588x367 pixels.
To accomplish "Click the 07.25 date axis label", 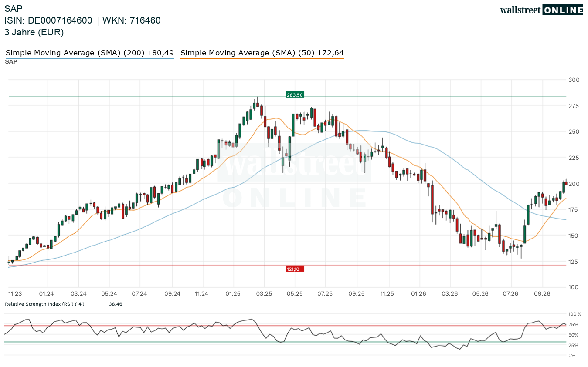I will click(x=325, y=294).
